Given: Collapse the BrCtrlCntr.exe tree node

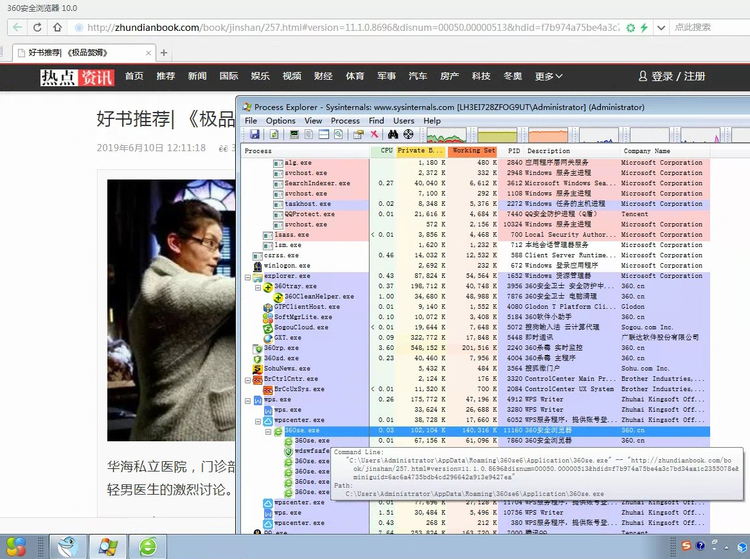Looking at the screenshot, I should pos(248,380).
